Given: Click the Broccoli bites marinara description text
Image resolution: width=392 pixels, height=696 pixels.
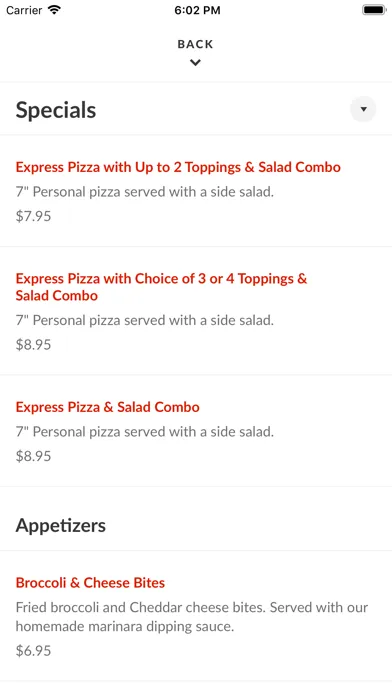Looking at the screenshot, I should 192,617.
